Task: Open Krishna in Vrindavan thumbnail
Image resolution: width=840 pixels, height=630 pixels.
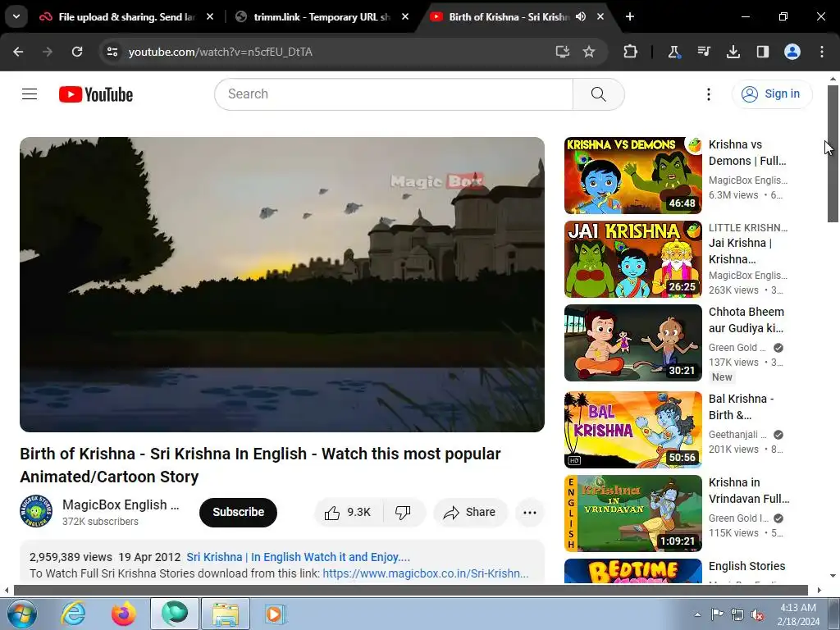Action: 632,514
